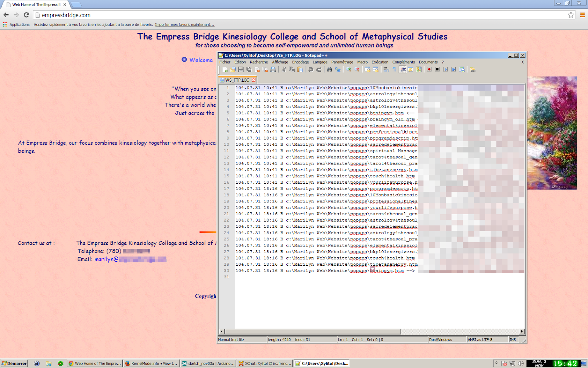
Task: Click the Close All toolbar icon
Action: (265, 70)
